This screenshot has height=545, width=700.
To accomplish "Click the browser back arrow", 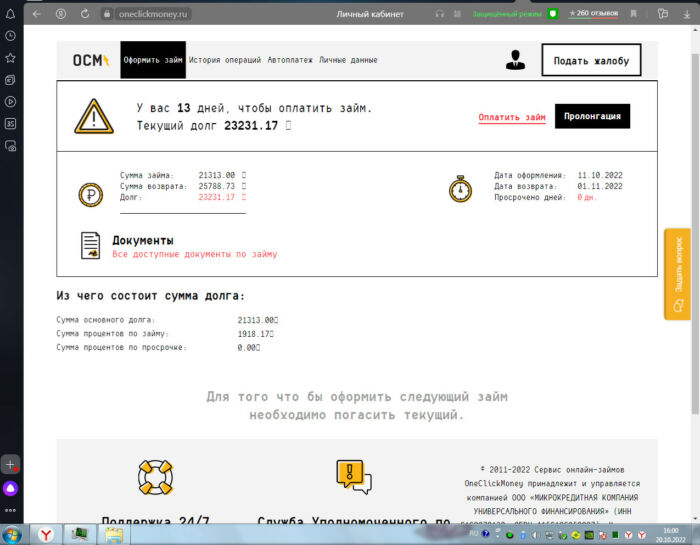I will coord(37,14).
